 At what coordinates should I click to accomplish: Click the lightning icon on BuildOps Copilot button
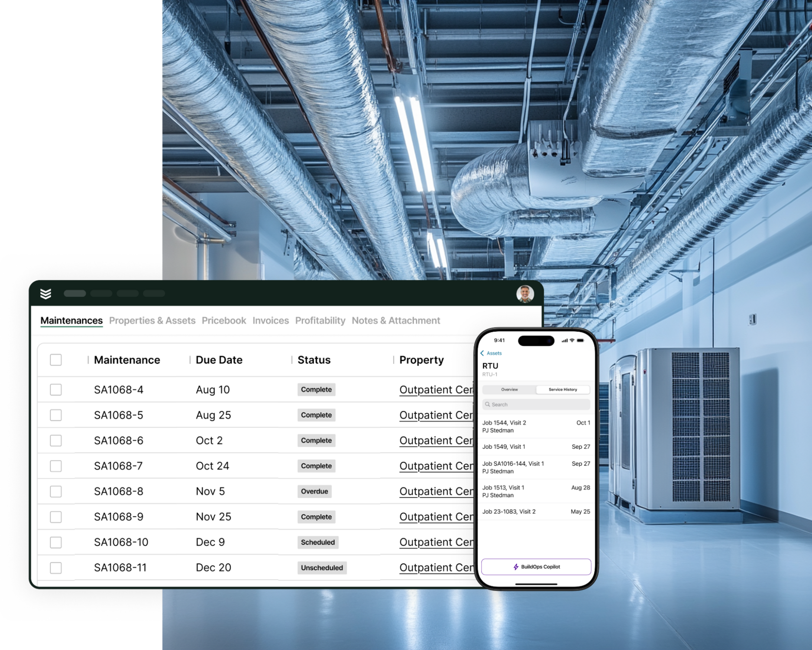[515, 566]
